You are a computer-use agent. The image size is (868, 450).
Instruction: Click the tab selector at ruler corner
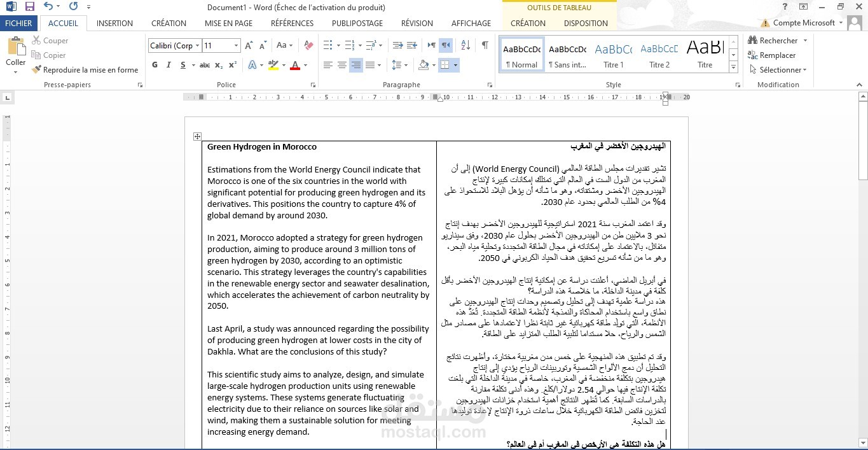pos(7,98)
